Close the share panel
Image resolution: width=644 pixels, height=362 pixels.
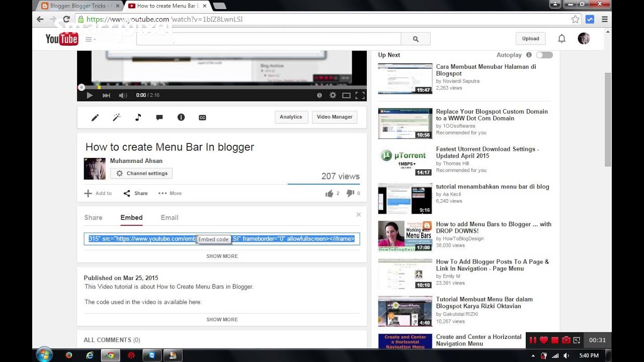[x=359, y=215]
